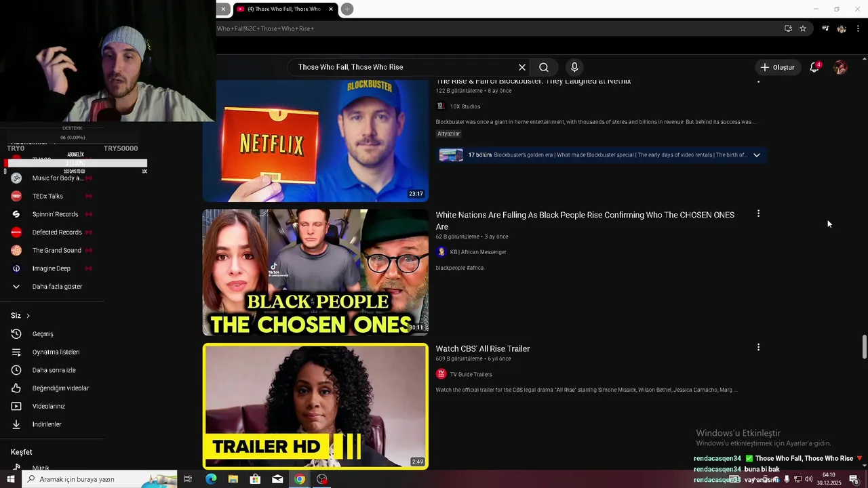Open the Mail app from the taskbar
868x488 pixels.
click(x=277, y=479)
